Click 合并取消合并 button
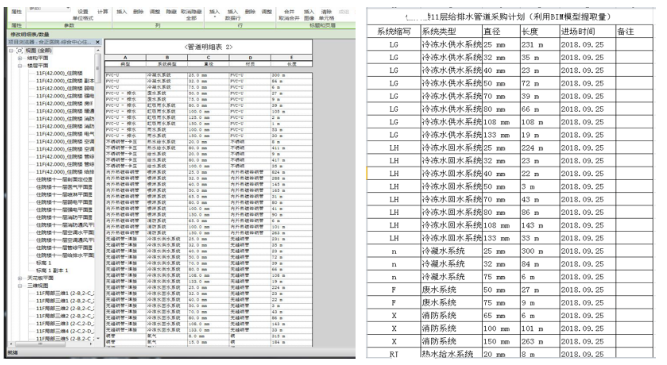The width and height of the screenshot is (667, 365). (289, 15)
